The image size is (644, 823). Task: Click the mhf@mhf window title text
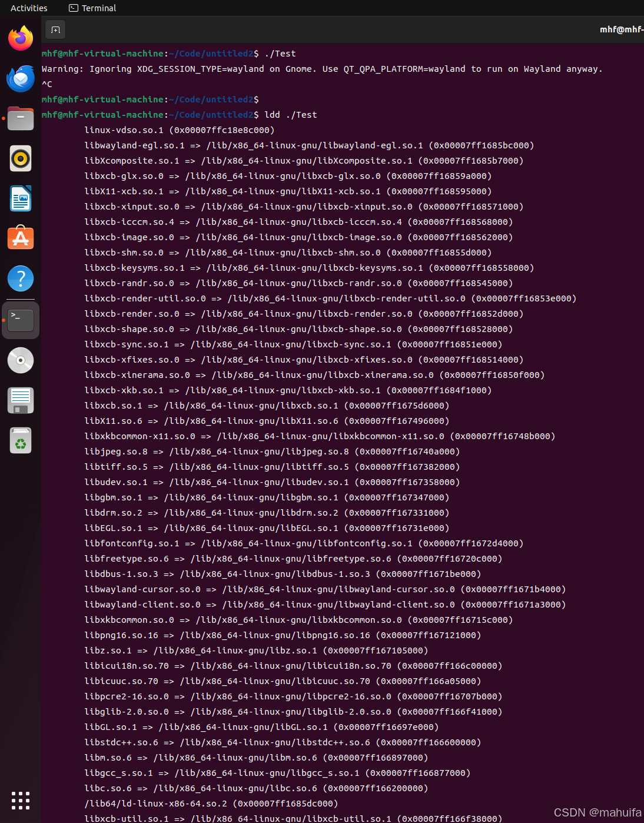[622, 29]
